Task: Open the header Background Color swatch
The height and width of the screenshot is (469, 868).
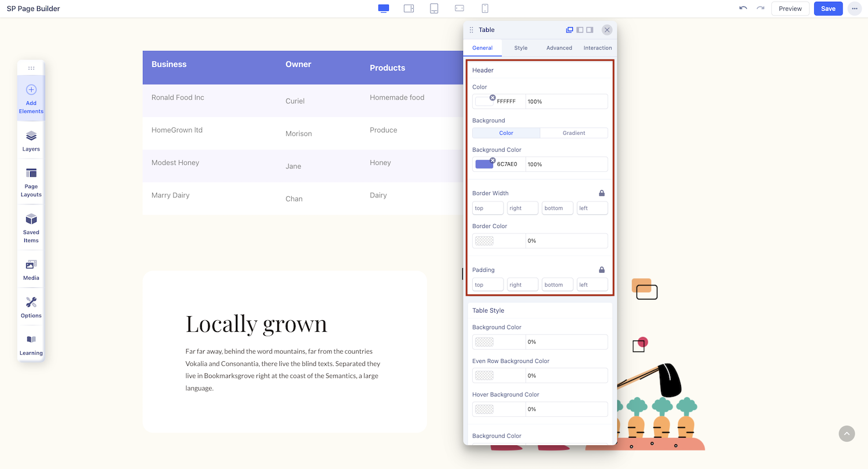Action: tap(484, 164)
